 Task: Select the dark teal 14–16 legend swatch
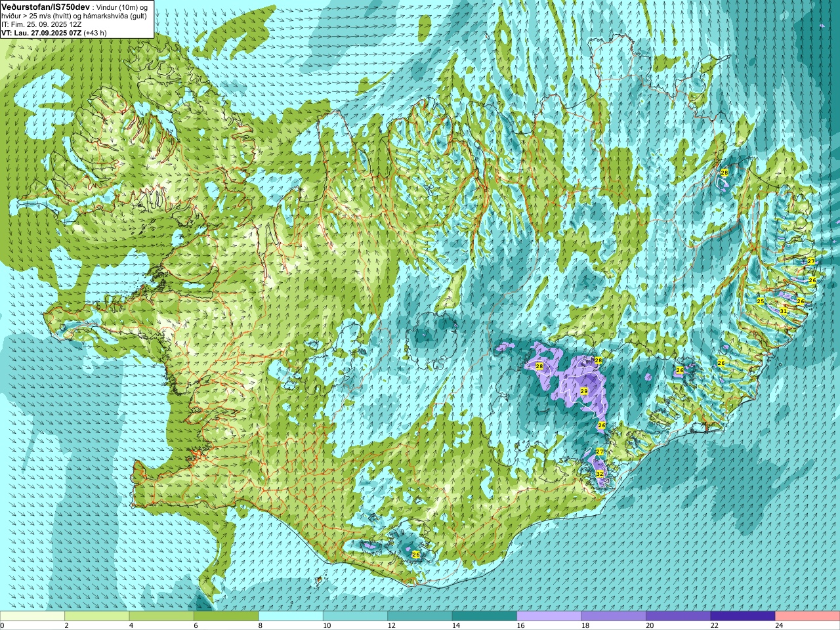click(484, 616)
